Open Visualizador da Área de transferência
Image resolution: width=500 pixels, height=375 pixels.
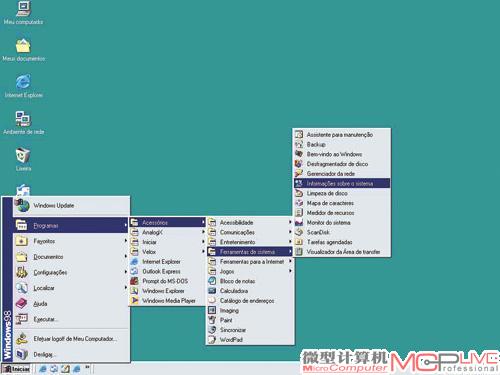[342, 252]
